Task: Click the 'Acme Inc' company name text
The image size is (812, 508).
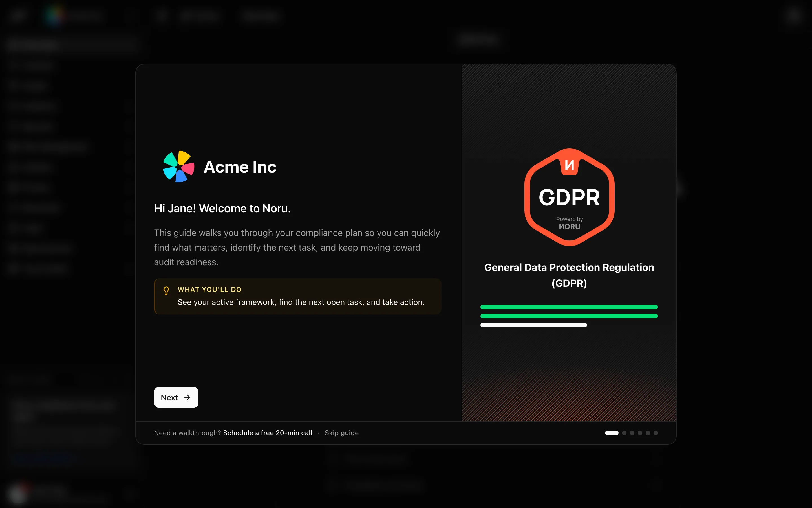Action: [x=240, y=167]
